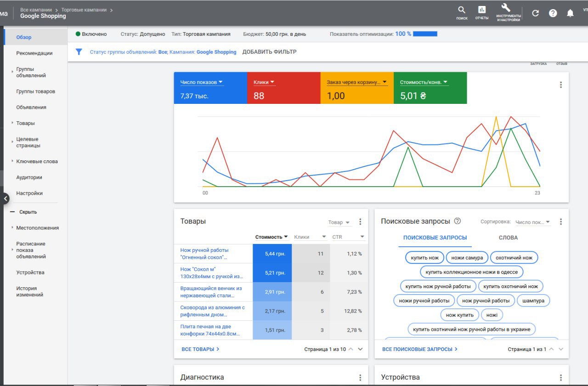Screen dimensions: 588x386
Task: Expand Целевые страницы in sidebar
Action: click(x=12, y=141)
